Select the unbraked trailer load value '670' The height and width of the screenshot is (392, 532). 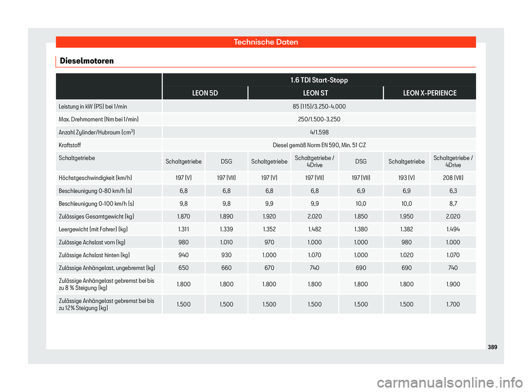tap(269, 268)
